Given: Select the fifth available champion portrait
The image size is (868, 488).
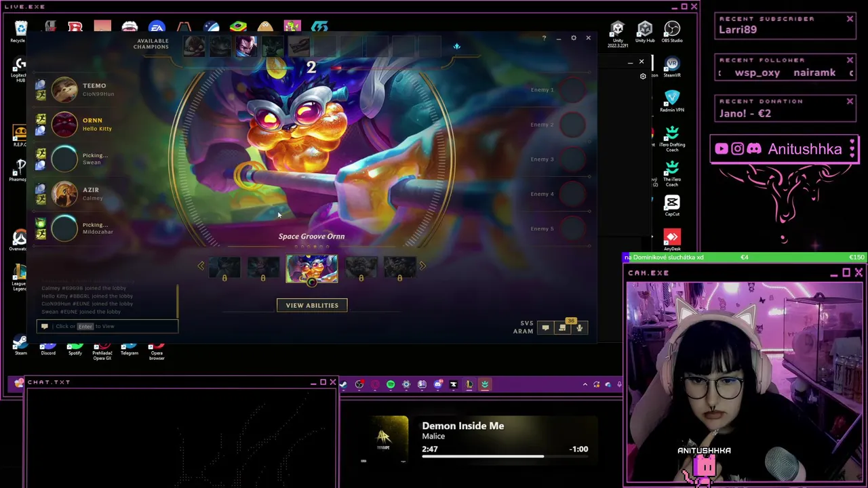Looking at the screenshot, I should click(298, 46).
